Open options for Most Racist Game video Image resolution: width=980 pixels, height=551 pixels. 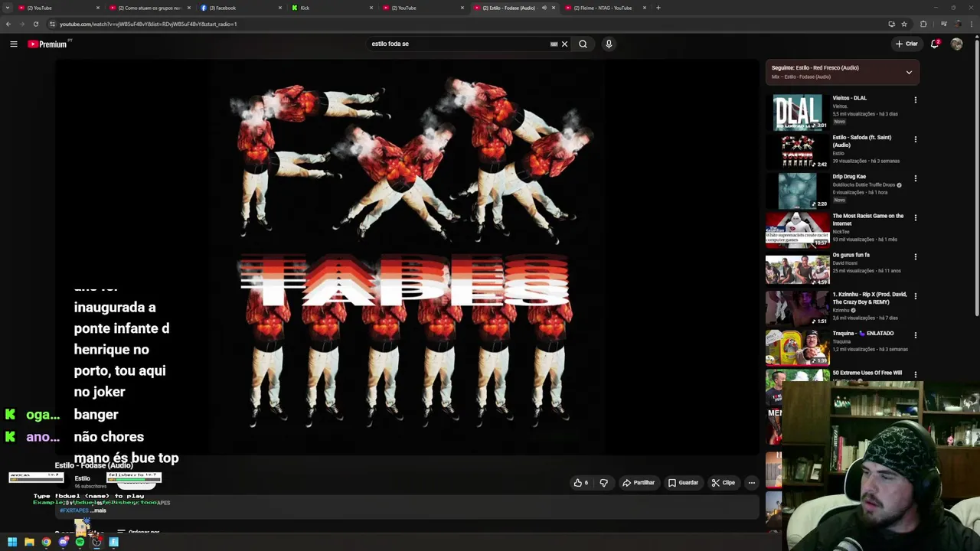(x=915, y=217)
